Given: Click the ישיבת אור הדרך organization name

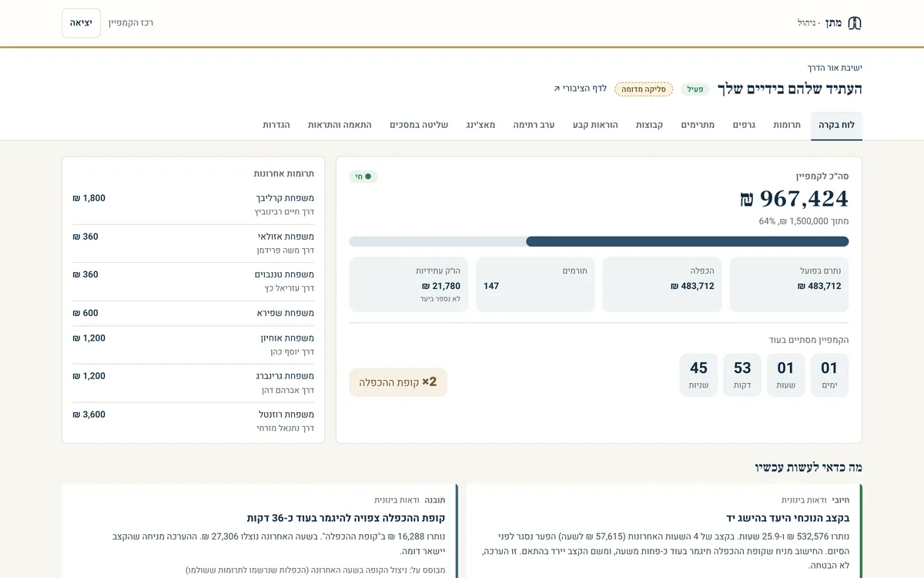Looking at the screenshot, I should click(835, 68).
